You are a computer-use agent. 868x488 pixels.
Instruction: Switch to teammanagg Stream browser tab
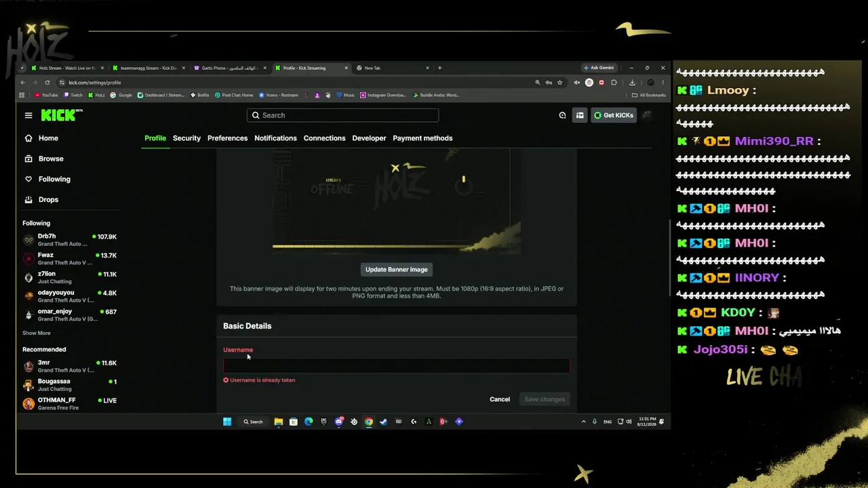tap(149, 68)
